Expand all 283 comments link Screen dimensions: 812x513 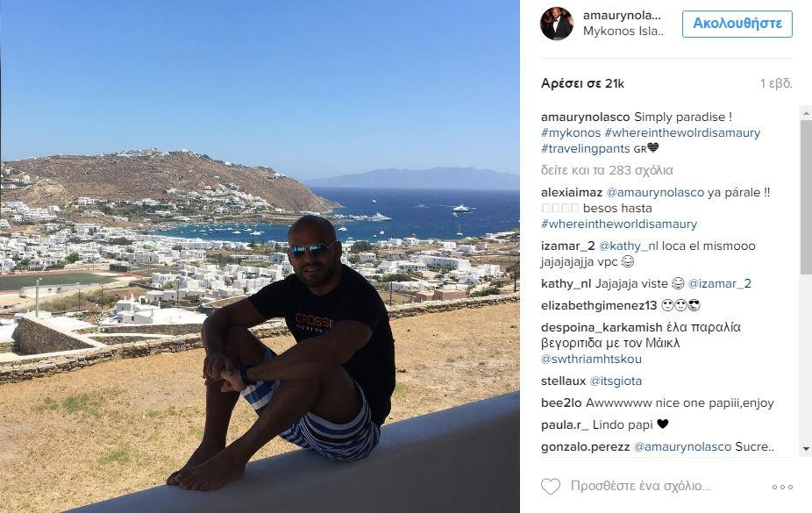(607, 170)
